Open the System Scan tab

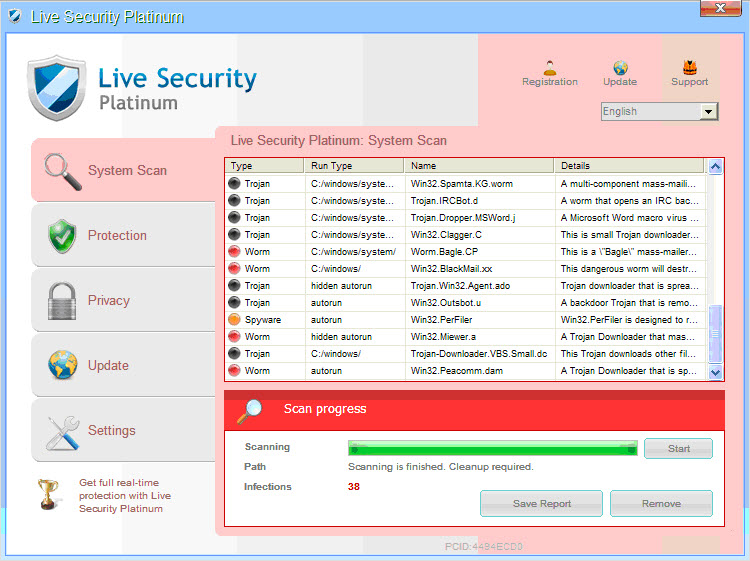pos(123,170)
